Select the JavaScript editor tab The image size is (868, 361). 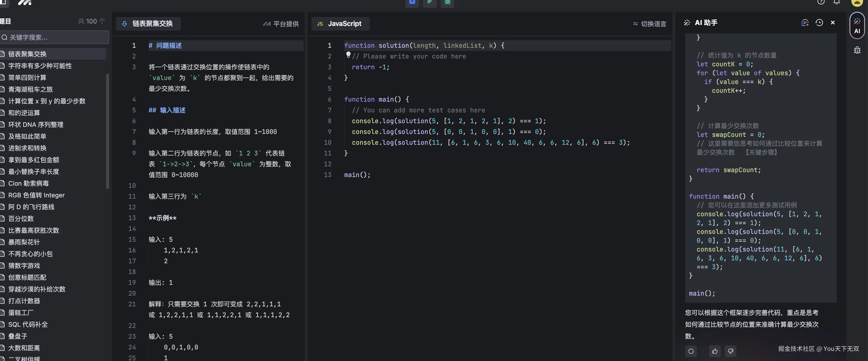pyautogui.click(x=340, y=24)
